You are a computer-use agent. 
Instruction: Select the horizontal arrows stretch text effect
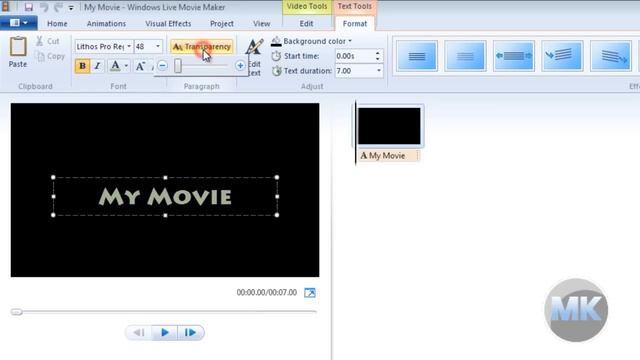click(513, 56)
